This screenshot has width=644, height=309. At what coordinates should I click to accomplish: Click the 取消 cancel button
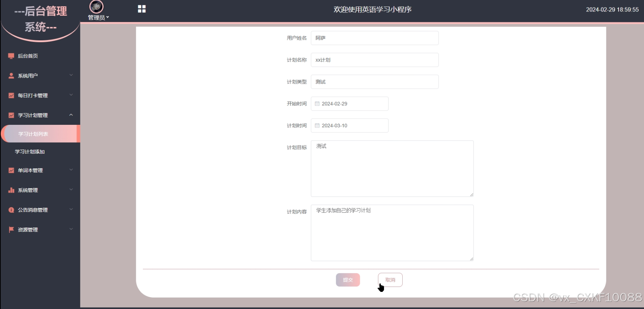pyautogui.click(x=390, y=280)
